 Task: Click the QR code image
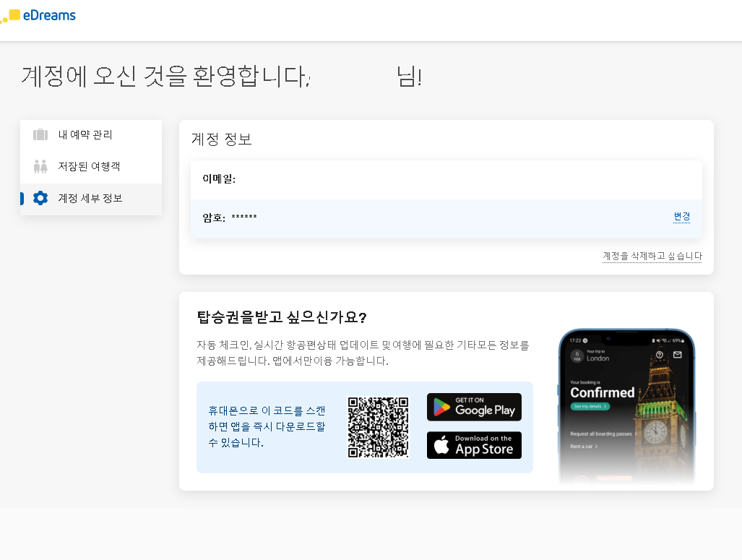378,427
